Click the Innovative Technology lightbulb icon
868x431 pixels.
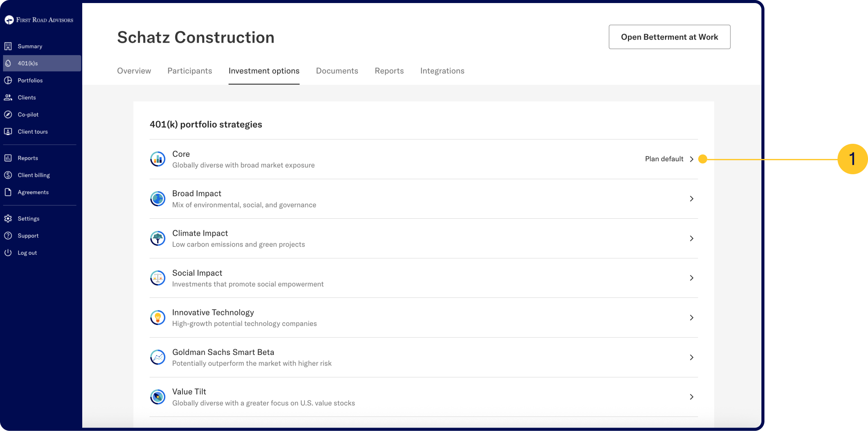[x=158, y=318]
